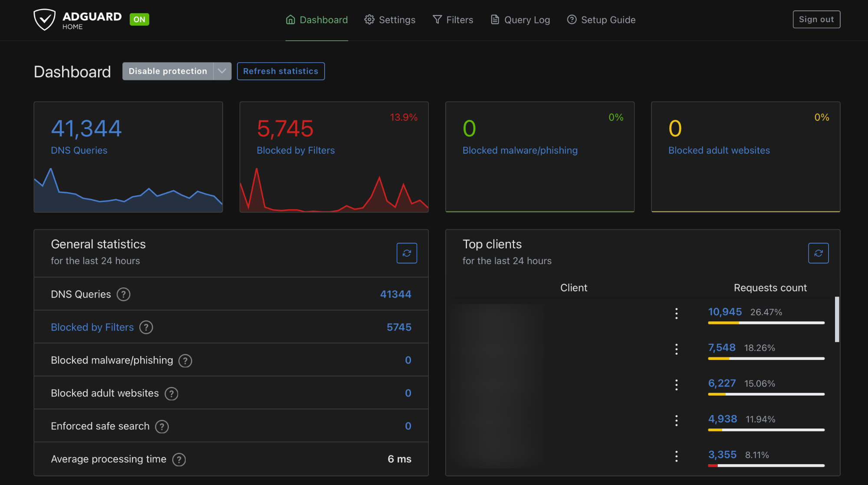Open options menu for the 4,938 requests client
This screenshot has width=868, height=485.
676,420
